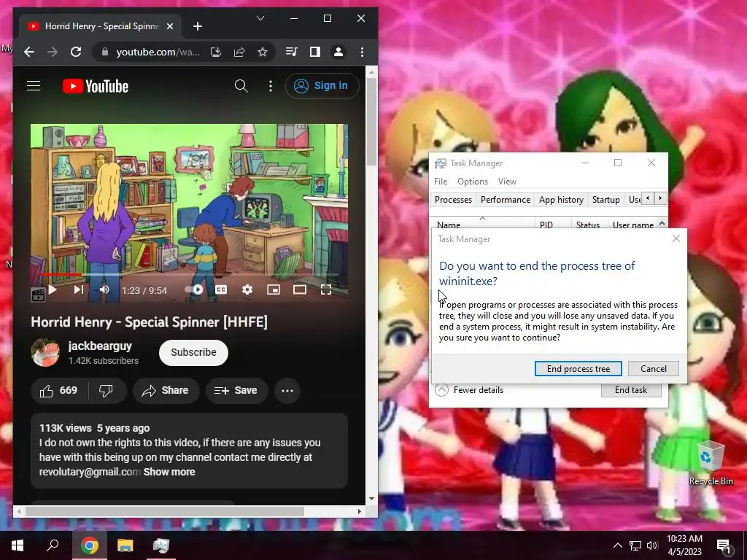The image size is (747, 560).
Task: Click the YouTube hamburger guide menu icon
Action: coord(34,86)
